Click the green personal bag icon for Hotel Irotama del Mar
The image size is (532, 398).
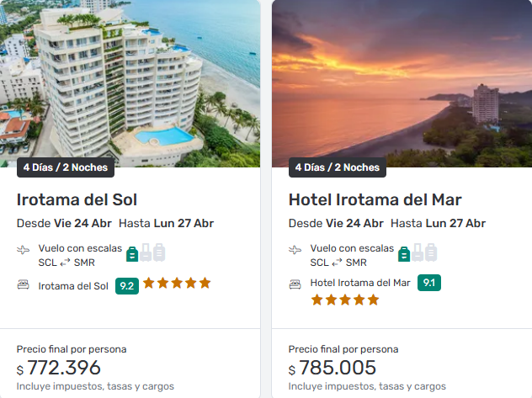coord(404,252)
